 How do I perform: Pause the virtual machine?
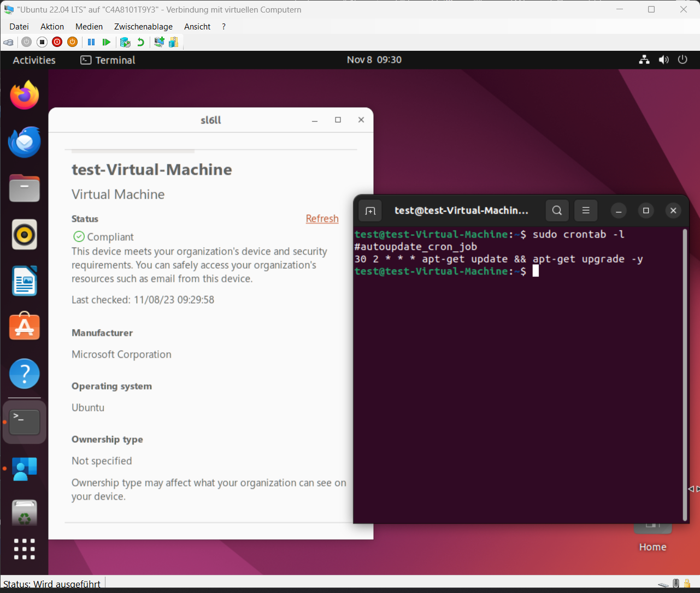(91, 42)
